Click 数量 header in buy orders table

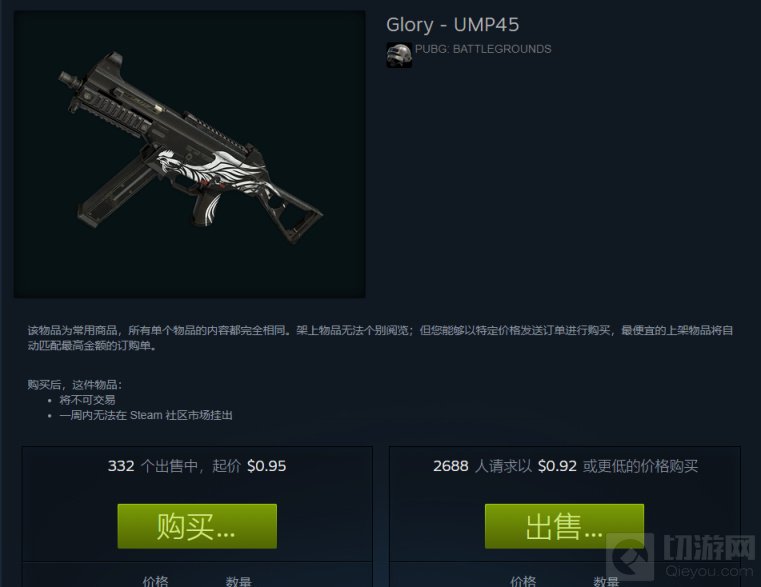[x=606, y=581]
